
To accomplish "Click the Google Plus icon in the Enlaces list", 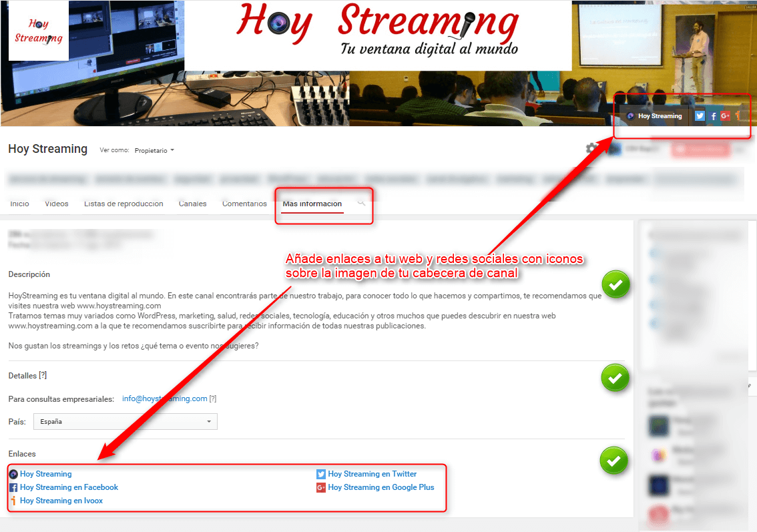I will (x=321, y=487).
